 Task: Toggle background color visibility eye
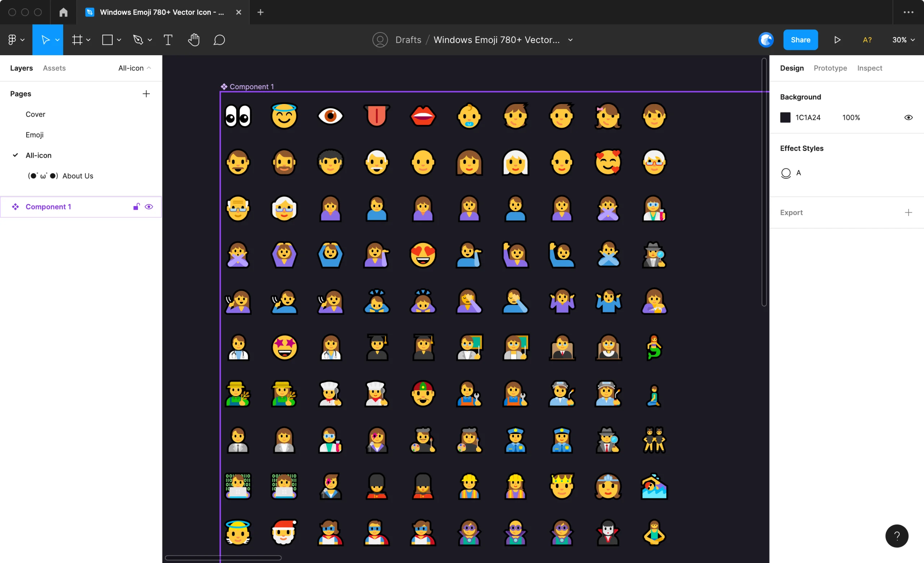[908, 117]
